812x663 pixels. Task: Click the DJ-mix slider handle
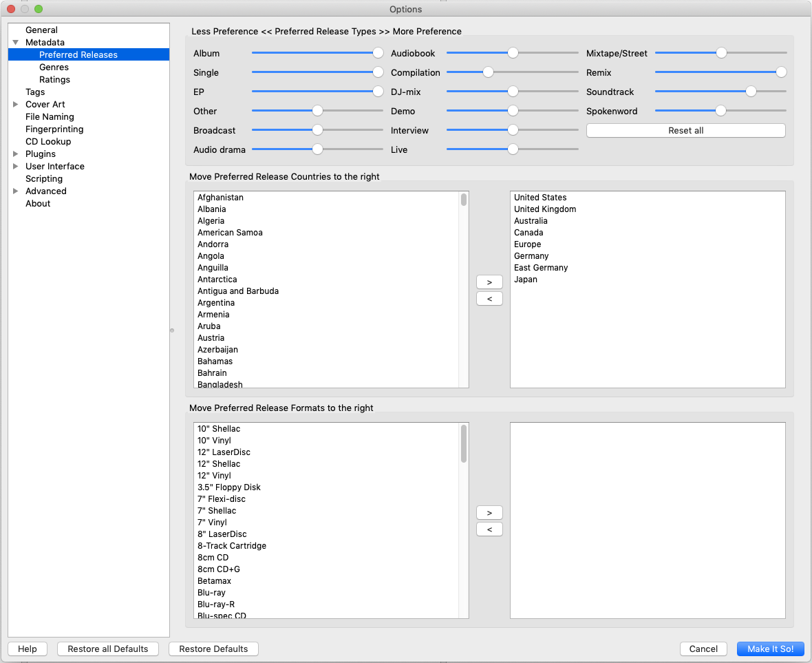tap(513, 91)
